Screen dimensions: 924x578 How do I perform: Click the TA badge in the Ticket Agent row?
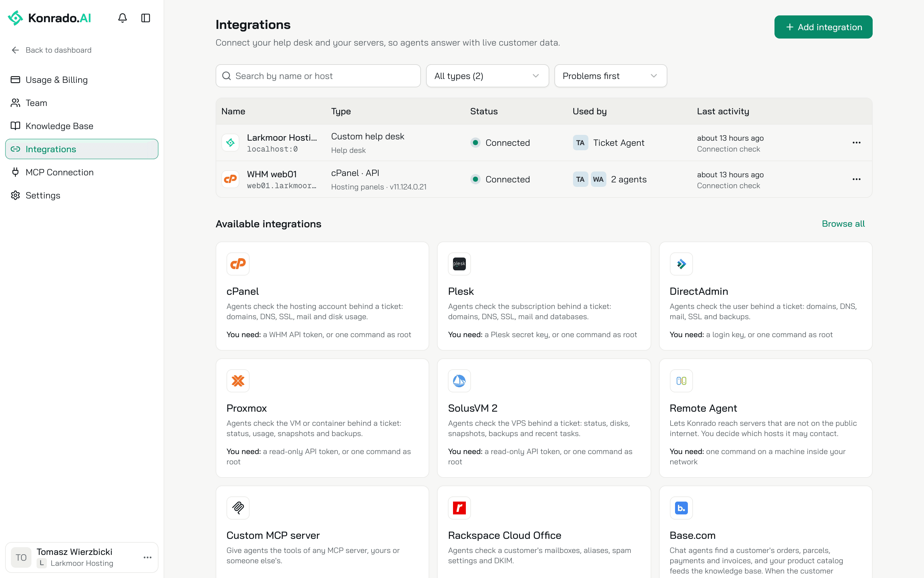point(580,143)
